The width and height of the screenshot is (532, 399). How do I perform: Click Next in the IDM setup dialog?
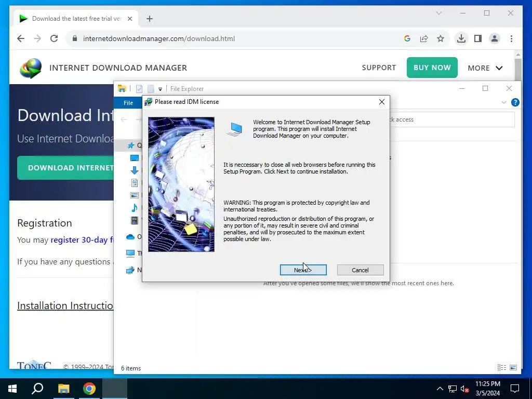tap(303, 270)
